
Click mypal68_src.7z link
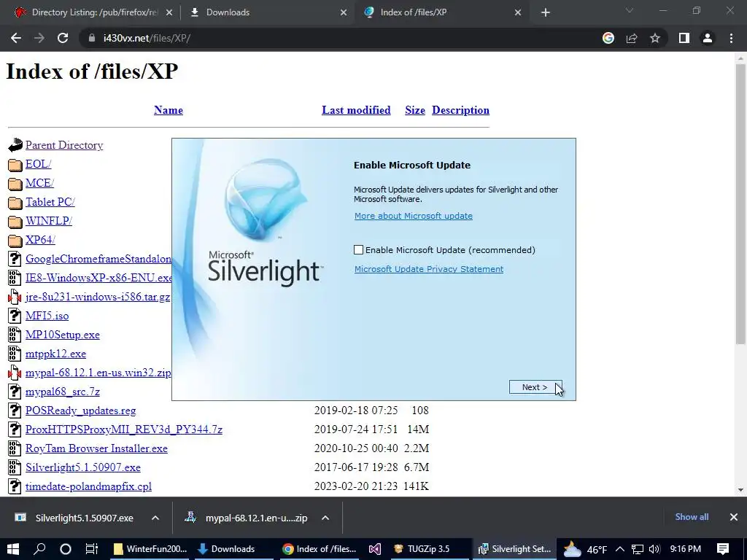click(x=63, y=392)
